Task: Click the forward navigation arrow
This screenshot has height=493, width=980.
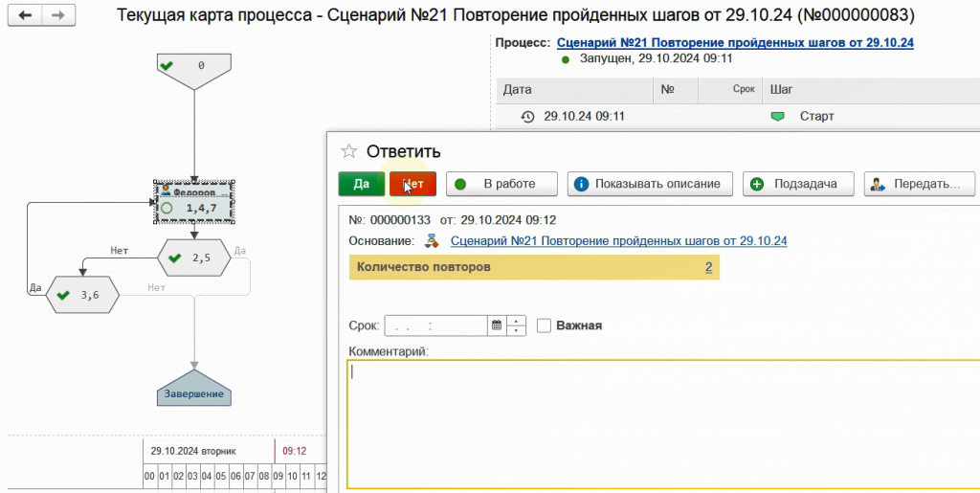Action: click(58, 15)
